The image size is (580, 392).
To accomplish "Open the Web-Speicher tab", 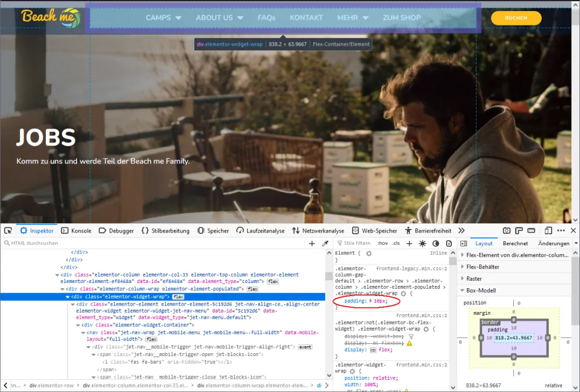I will (374, 231).
